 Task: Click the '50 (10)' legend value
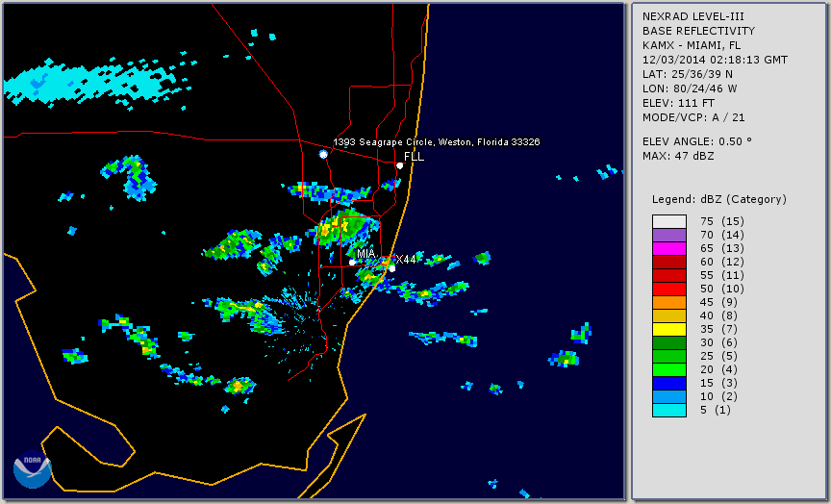pos(721,289)
